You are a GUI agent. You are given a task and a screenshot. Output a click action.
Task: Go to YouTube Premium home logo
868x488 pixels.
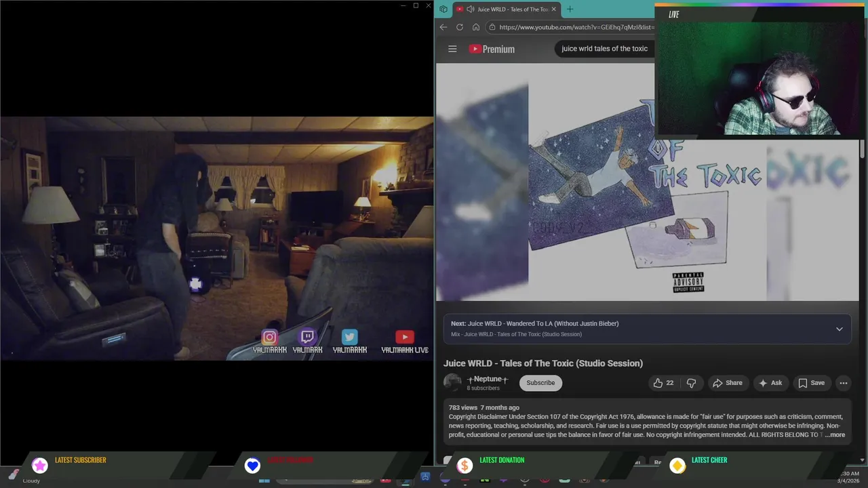click(492, 49)
